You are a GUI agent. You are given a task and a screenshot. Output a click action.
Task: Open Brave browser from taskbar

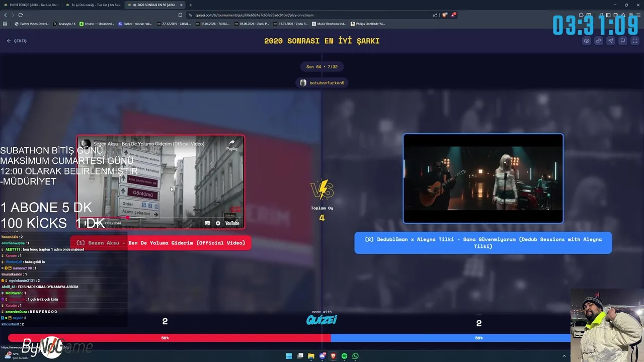coord(333,356)
